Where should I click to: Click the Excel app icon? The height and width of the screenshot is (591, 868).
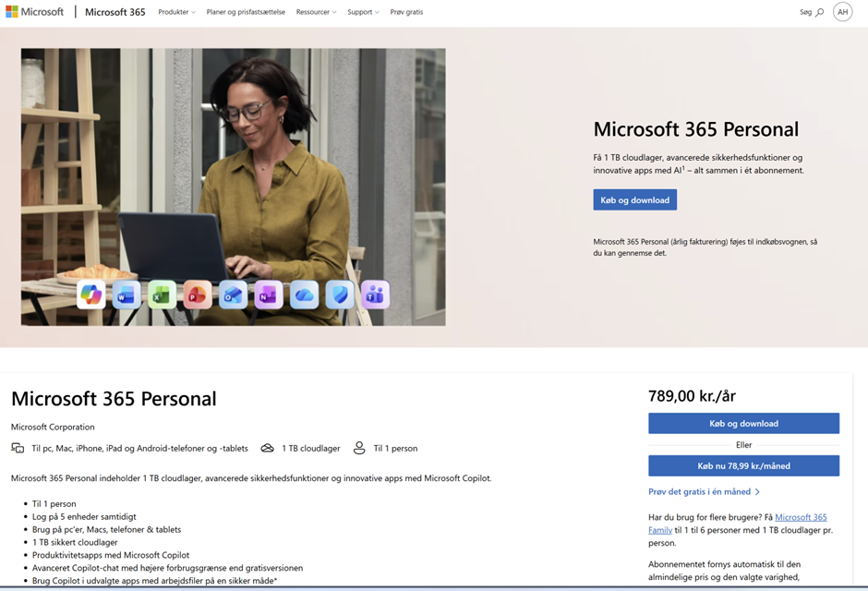coord(163,295)
